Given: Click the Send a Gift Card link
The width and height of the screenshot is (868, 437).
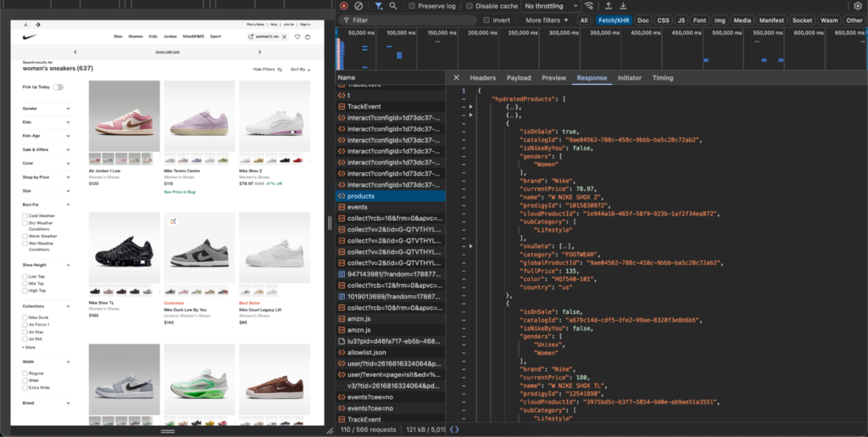Looking at the screenshot, I should pos(168,52).
